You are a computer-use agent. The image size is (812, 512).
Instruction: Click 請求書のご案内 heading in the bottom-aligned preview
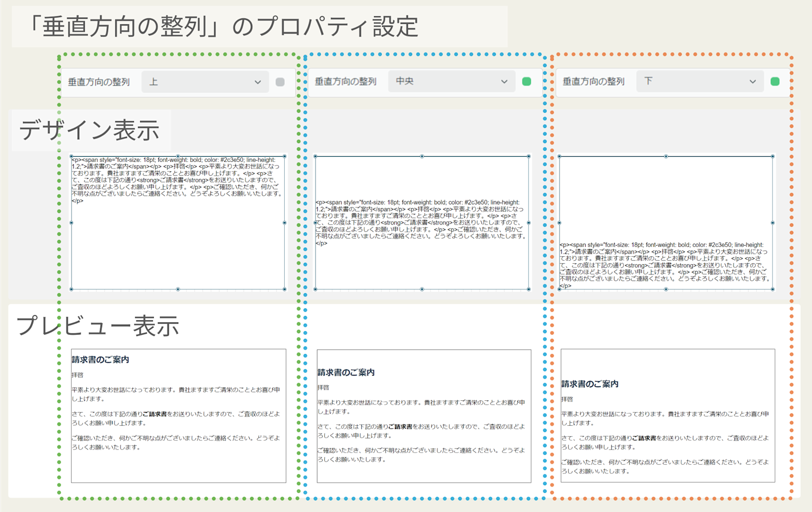click(590, 384)
